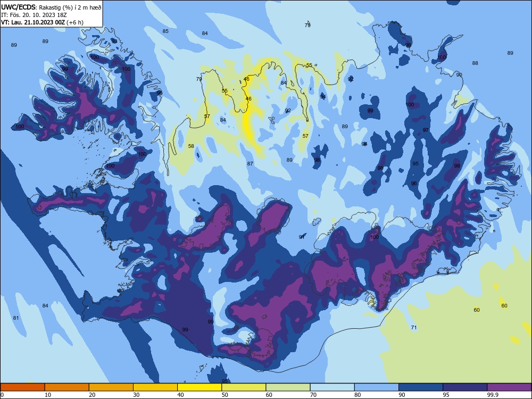
Task: Pick the light green 60–70 legend swatch
Action: (288, 387)
